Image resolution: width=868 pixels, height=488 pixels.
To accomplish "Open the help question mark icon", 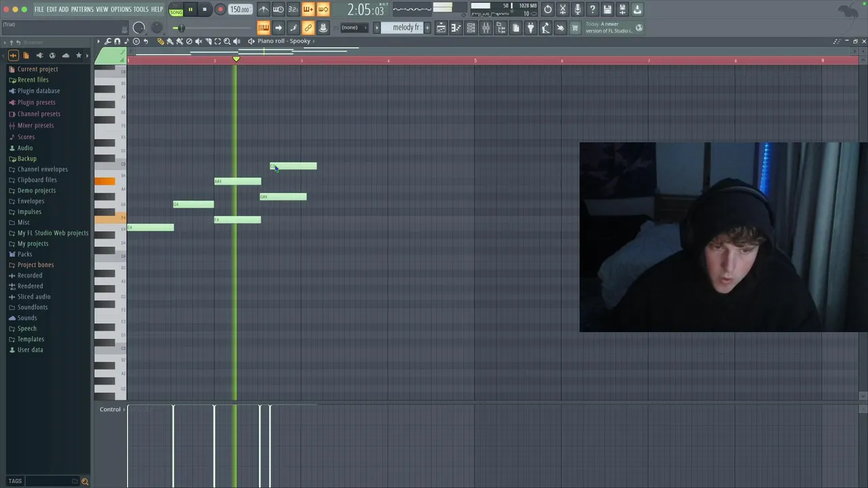I will pyautogui.click(x=593, y=9).
